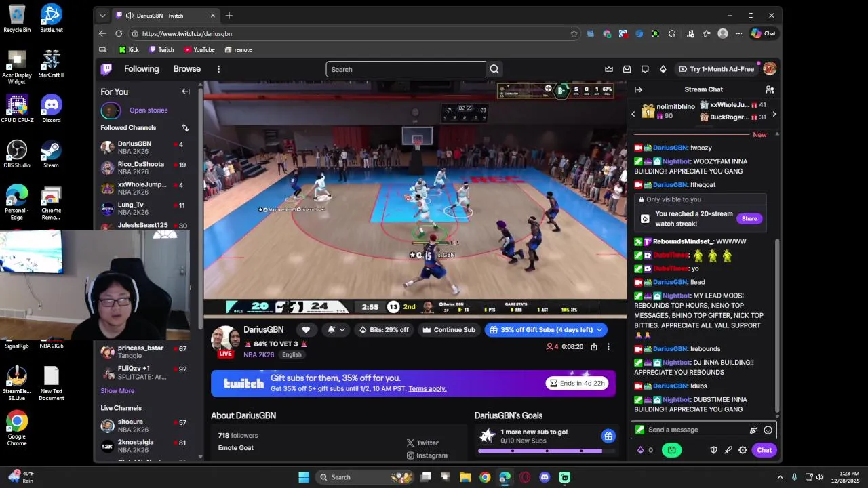Show previous gift leaderboard entries
868x488 pixels.
tap(633, 114)
